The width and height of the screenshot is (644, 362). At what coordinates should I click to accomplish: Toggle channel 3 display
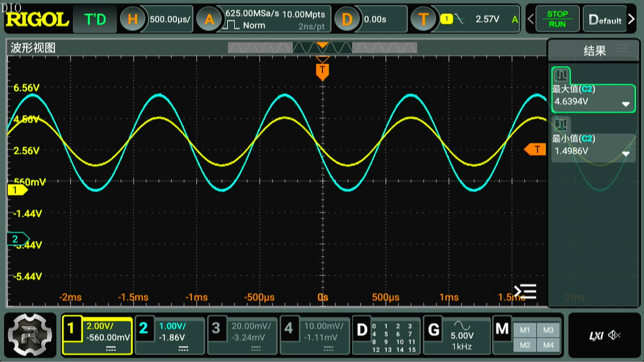coord(216,328)
